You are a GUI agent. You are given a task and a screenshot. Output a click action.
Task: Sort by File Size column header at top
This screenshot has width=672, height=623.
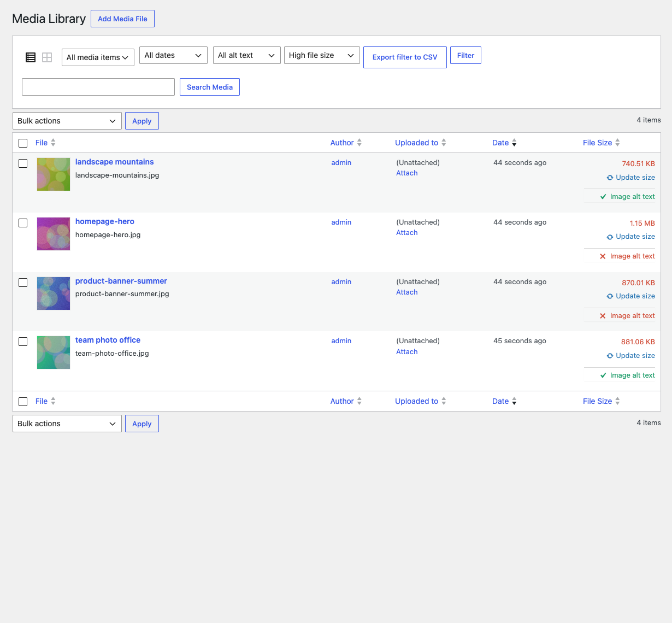click(x=597, y=143)
